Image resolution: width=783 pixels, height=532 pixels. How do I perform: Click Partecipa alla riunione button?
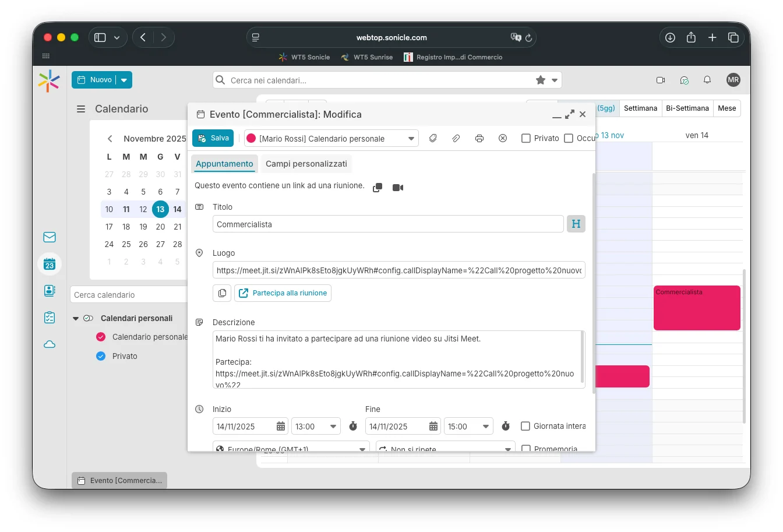click(x=283, y=293)
